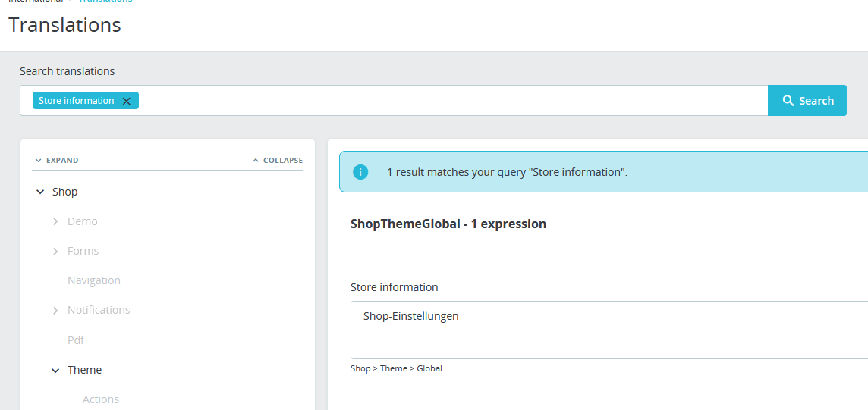
Task: Click the info icon in results banner
Action: coord(360,172)
